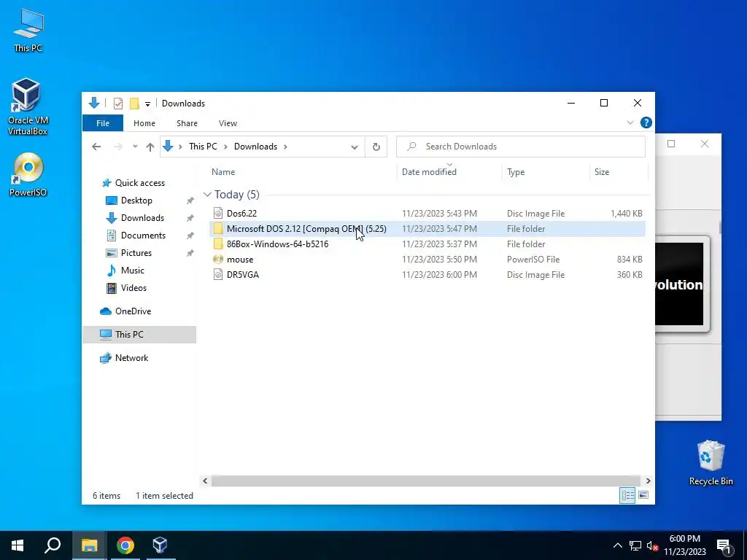
Task: Expand the ribbon with the chevron
Action: (x=630, y=122)
